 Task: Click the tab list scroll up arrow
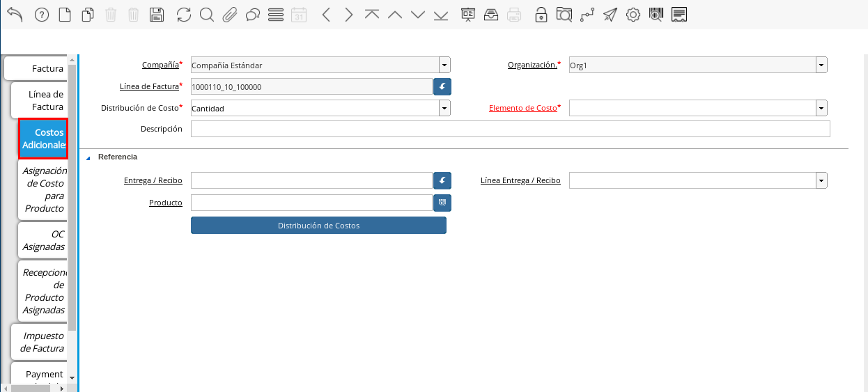tap(72, 61)
